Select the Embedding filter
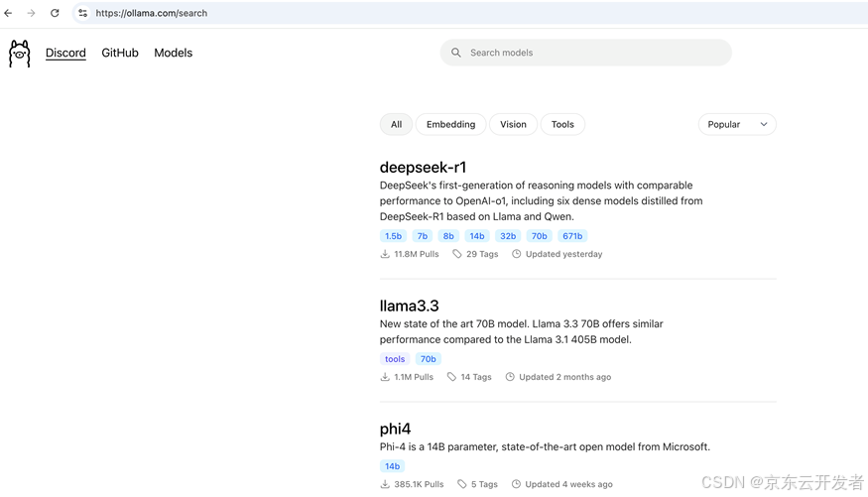The image size is (868, 497). tap(450, 125)
